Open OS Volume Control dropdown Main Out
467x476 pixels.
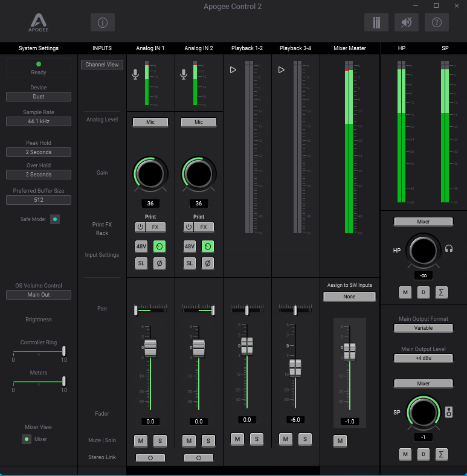pos(39,295)
